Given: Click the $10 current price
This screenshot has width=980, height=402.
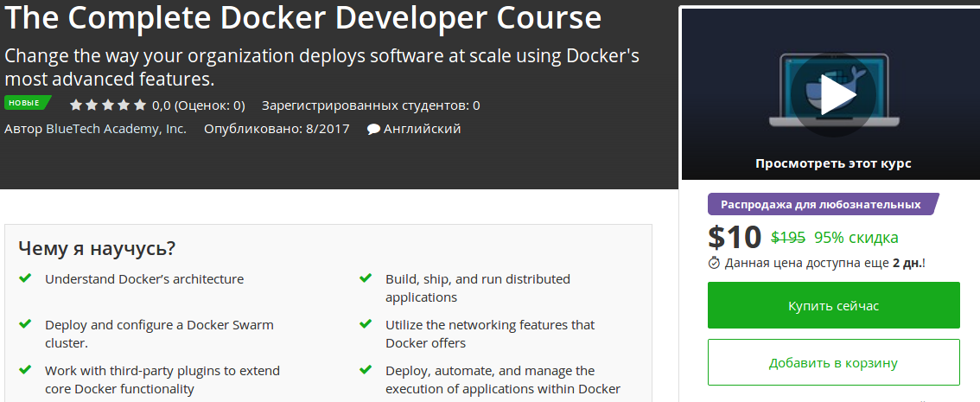Looking at the screenshot, I should coord(735,237).
